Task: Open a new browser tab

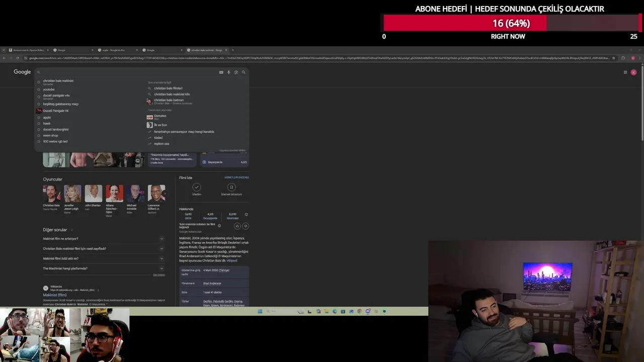Action: click(x=232, y=50)
